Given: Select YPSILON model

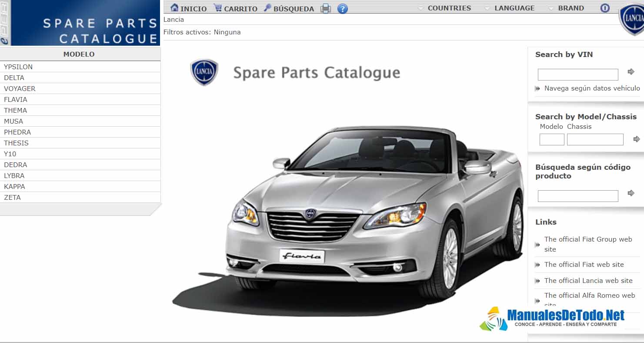Looking at the screenshot, I should 80,67.
